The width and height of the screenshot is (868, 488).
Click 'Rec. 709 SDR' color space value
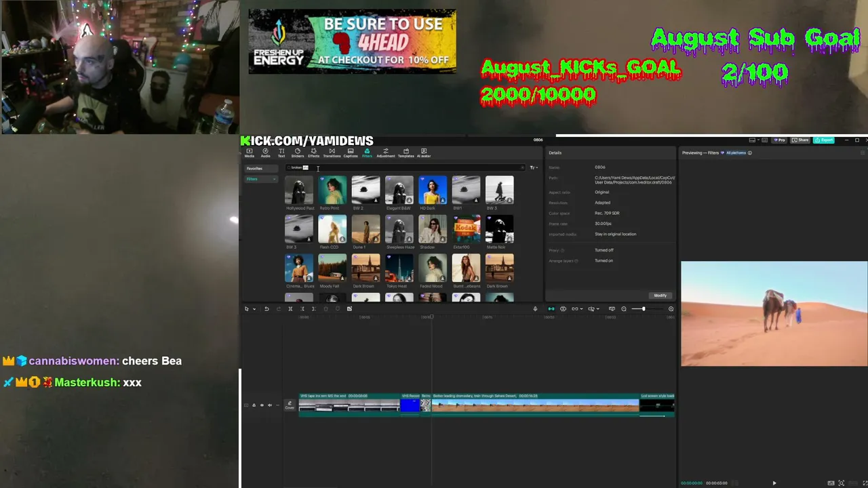coord(607,213)
